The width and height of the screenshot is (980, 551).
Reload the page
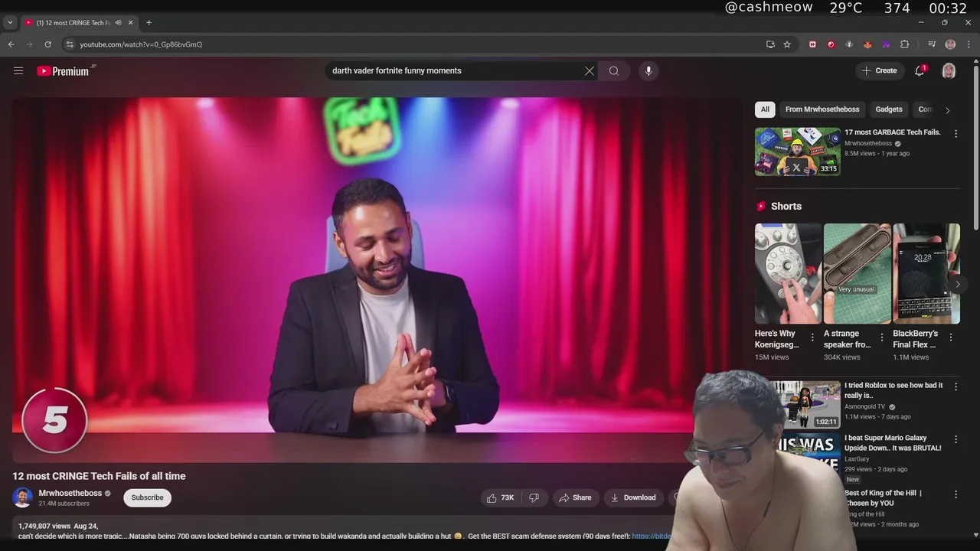coord(47,44)
